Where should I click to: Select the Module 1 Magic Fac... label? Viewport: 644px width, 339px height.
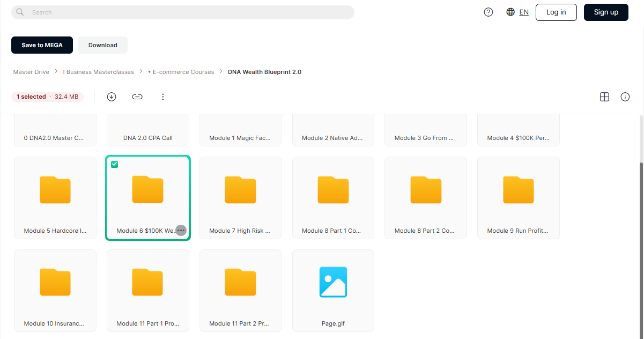click(240, 138)
